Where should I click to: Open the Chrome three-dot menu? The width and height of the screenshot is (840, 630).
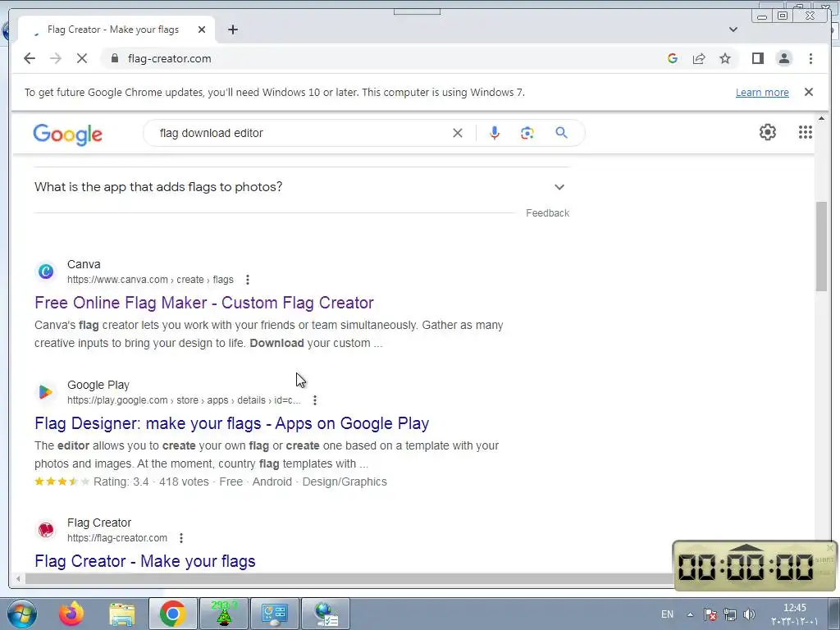click(810, 58)
